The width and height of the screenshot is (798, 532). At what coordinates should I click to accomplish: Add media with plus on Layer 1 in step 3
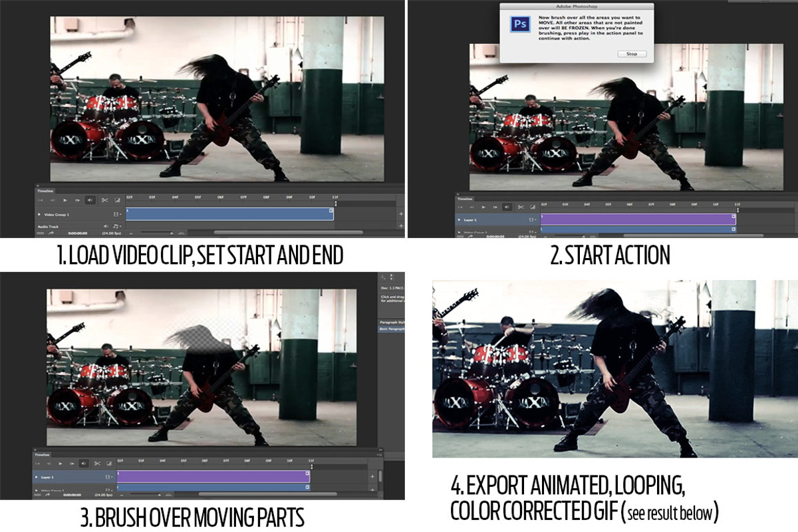point(372,476)
